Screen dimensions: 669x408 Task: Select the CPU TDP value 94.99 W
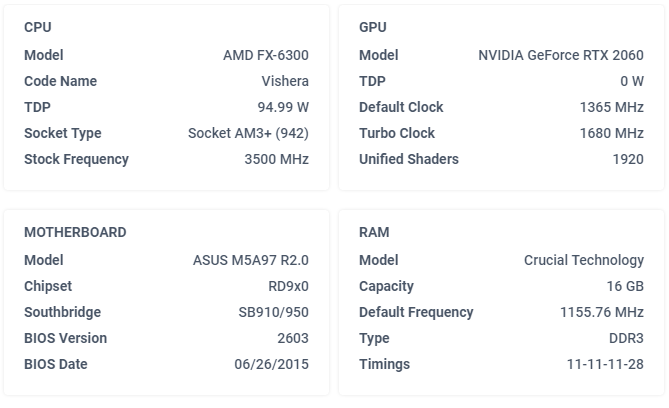283,107
